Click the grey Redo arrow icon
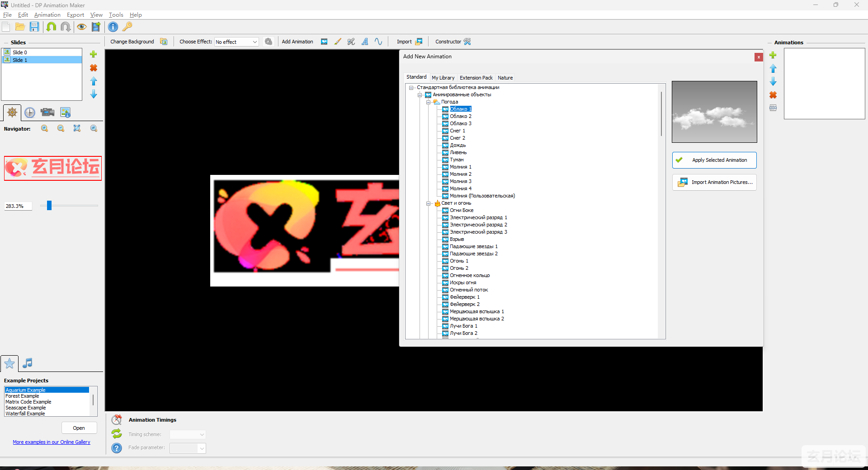The image size is (868, 470). tap(66, 27)
